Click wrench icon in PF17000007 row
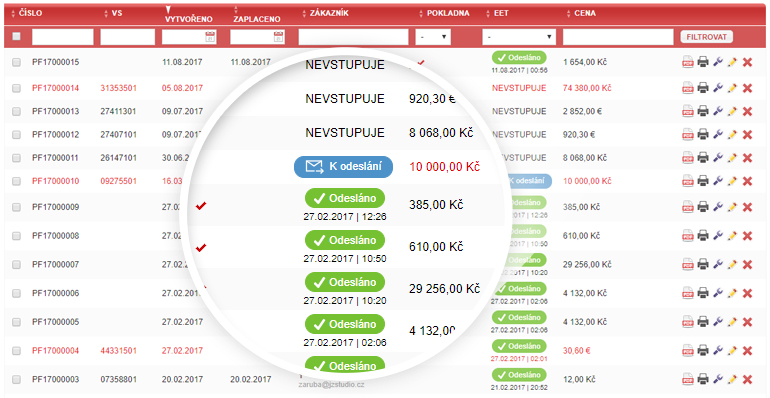 pos(718,264)
